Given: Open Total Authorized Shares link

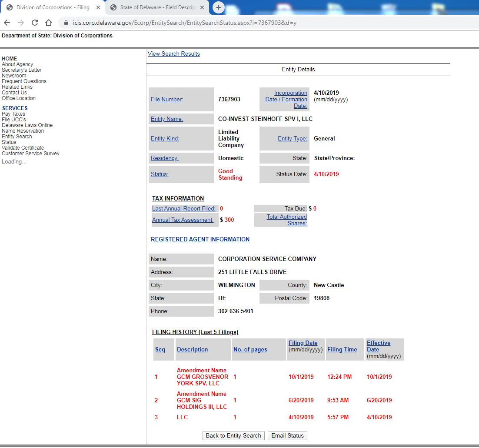Looking at the screenshot, I should click(x=286, y=220).
